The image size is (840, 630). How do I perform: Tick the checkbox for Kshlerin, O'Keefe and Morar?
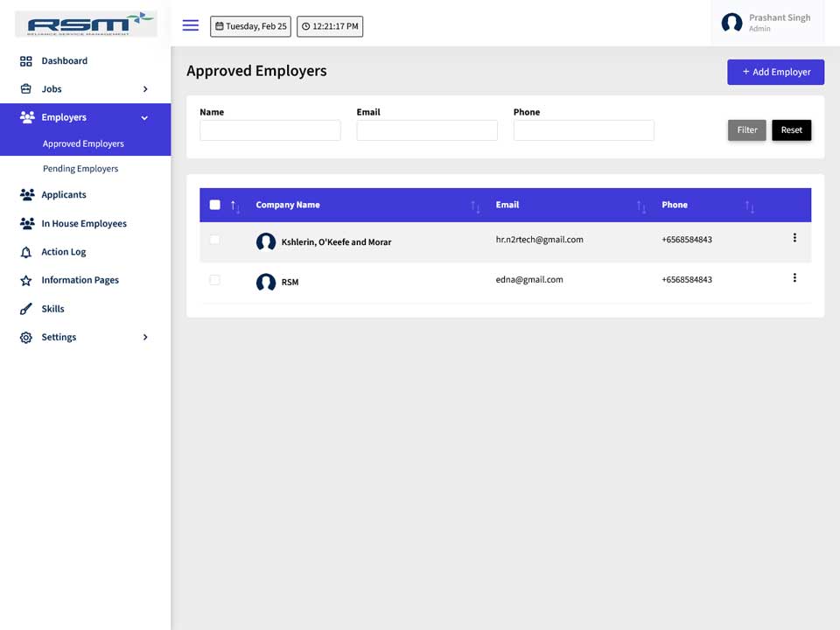(x=215, y=240)
